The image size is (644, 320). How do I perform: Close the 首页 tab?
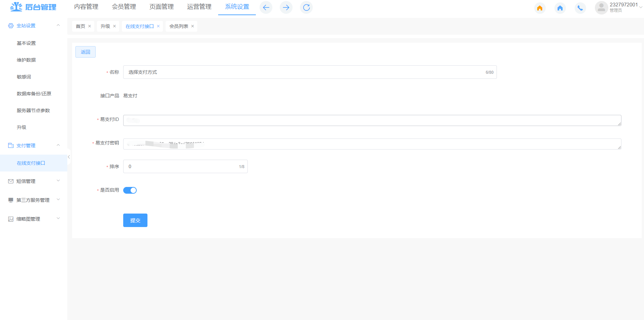click(90, 26)
